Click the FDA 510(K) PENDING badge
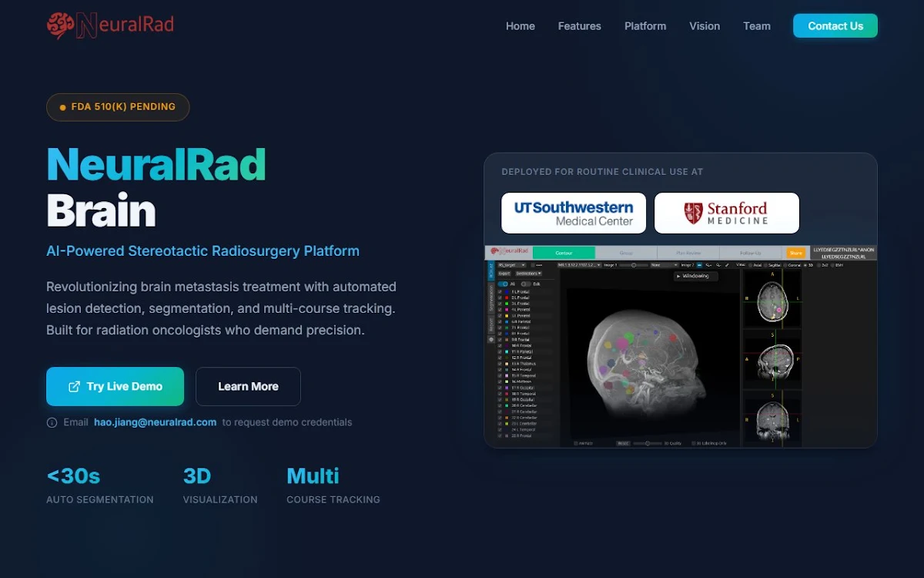Viewport: 924px width, 578px height. tap(118, 107)
